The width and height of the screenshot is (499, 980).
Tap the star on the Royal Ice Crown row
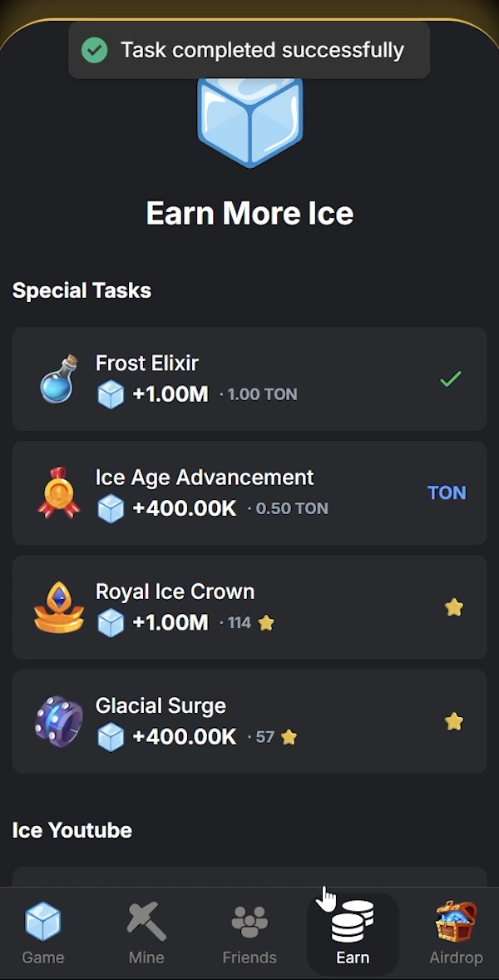tap(453, 606)
